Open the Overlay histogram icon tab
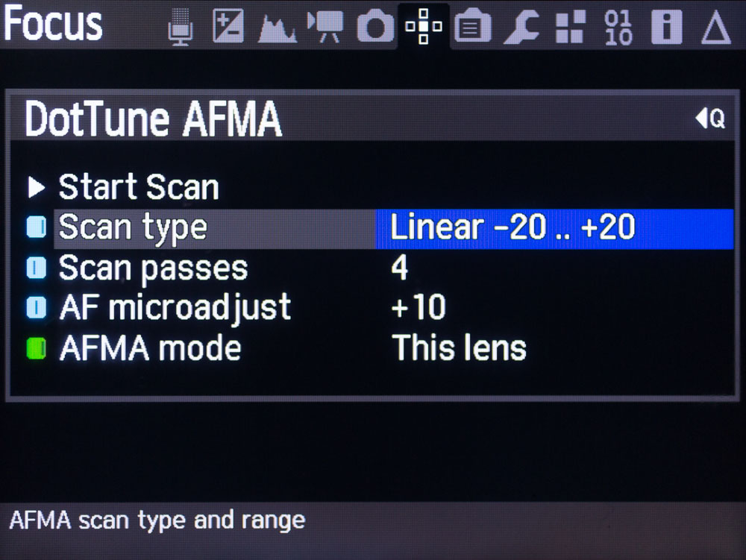The image size is (746, 560). pos(278,28)
